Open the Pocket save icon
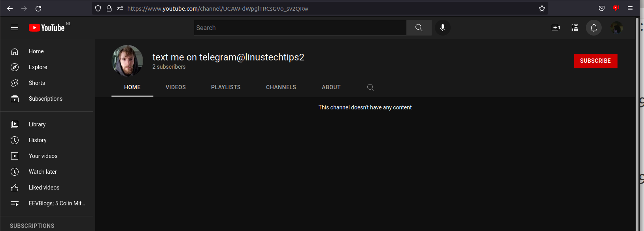 click(602, 8)
